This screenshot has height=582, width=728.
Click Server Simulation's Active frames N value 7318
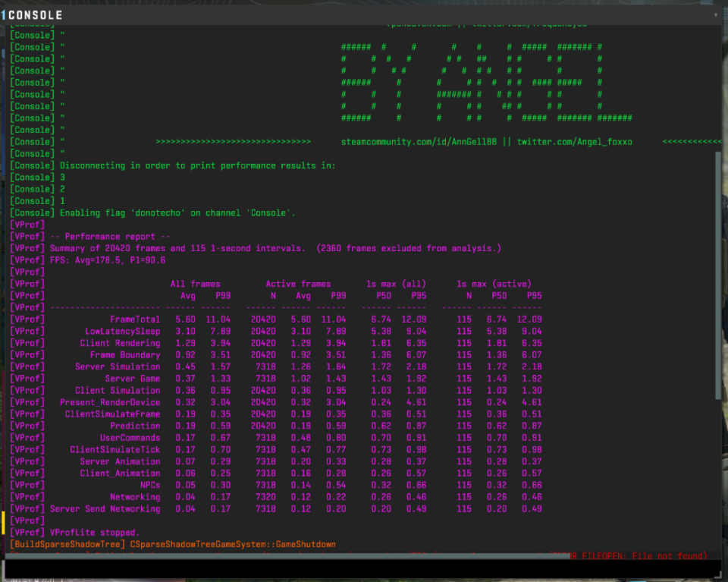pyautogui.click(x=265, y=367)
